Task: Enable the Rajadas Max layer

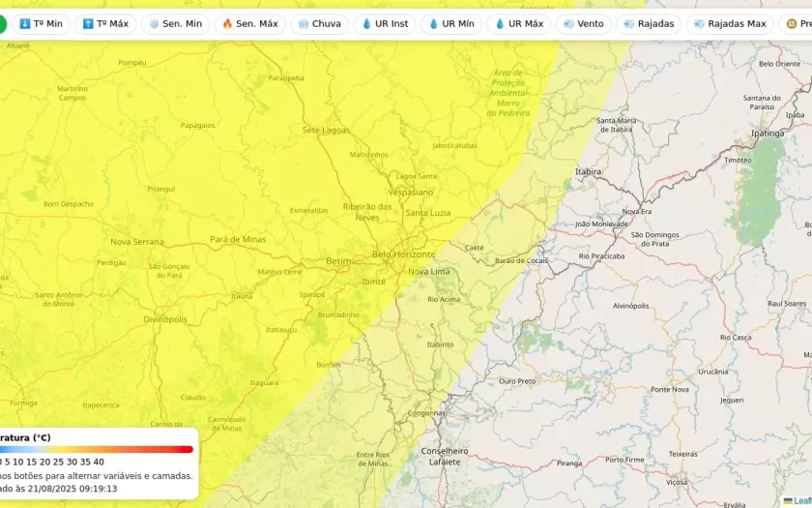Action: (729, 23)
